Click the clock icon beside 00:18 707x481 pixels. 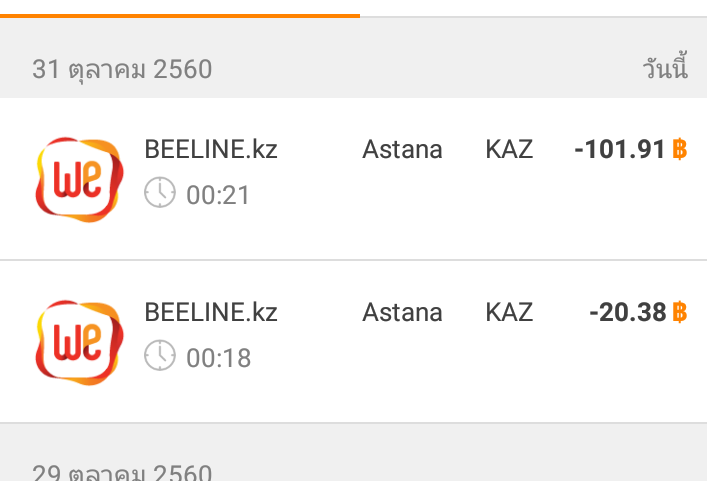pos(160,356)
